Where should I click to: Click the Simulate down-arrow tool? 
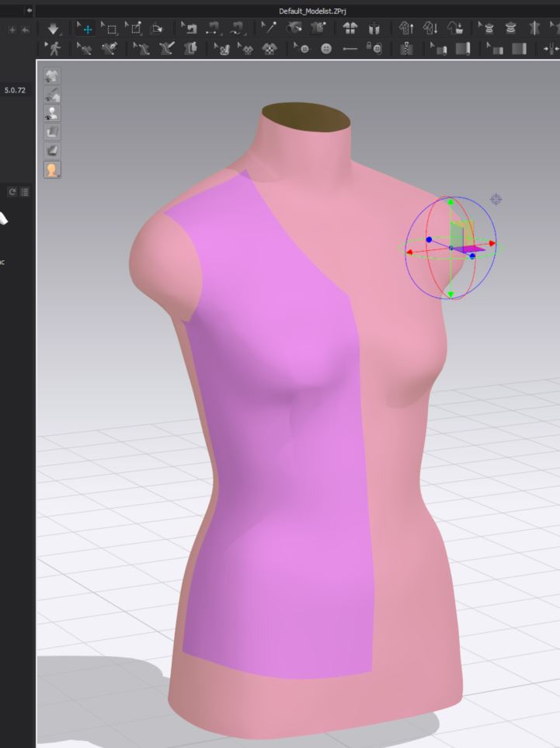[53, 29]
